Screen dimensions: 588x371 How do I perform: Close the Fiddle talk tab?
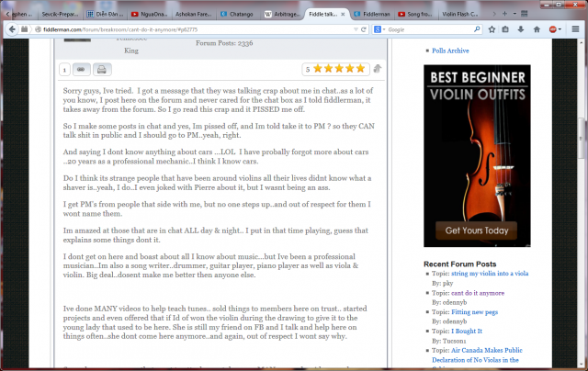[343, 15]
